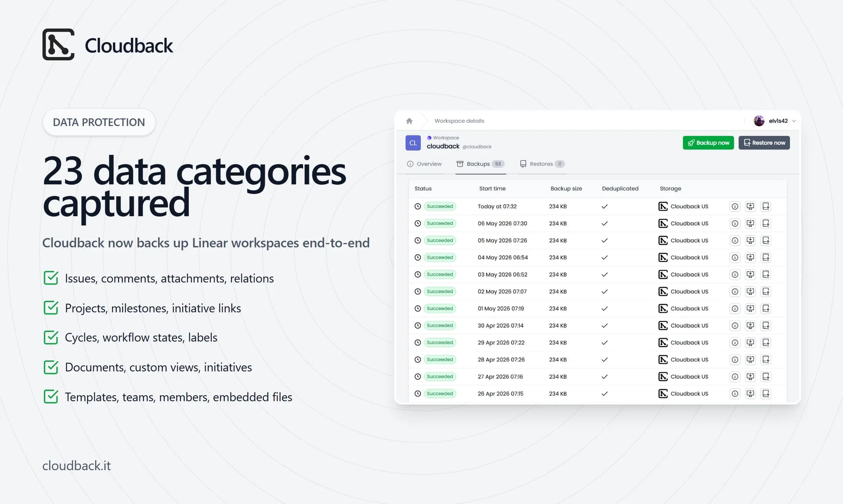Click Cloudback US logo on 02 May row
The height and width of the screenshot is (504, 843).
point(663,292)
